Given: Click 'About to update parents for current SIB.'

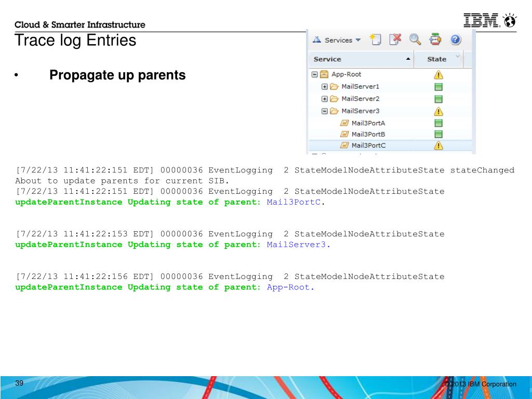Looking at the screenshot, I should coord(122,181).
